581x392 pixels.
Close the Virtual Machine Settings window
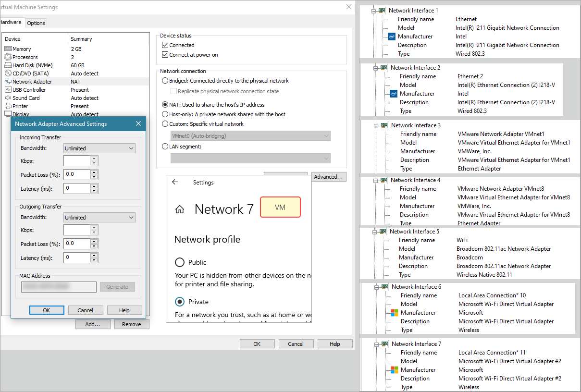click(x=349, y=7)
